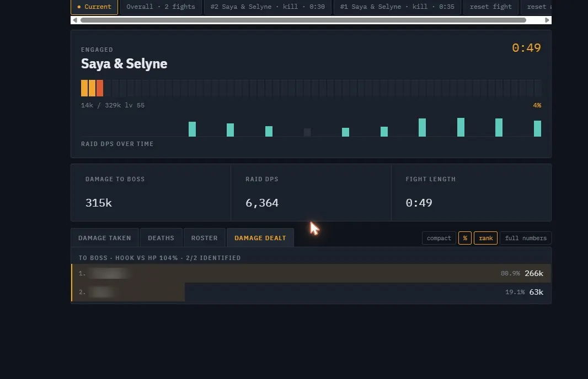
Task: Click the right scroll arrow of tab bar
Action: tap(547, 20)
